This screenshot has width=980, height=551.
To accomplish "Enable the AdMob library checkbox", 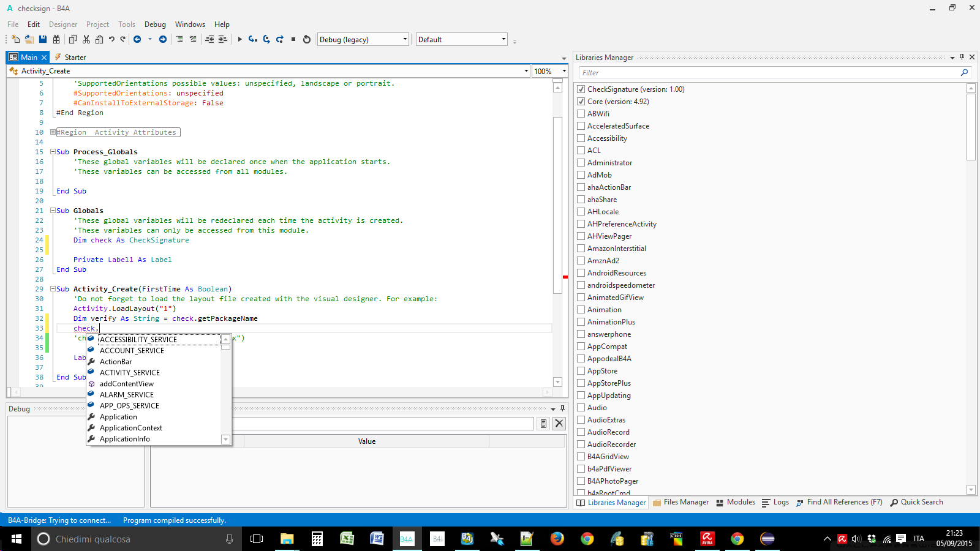I will pos(581,175).
